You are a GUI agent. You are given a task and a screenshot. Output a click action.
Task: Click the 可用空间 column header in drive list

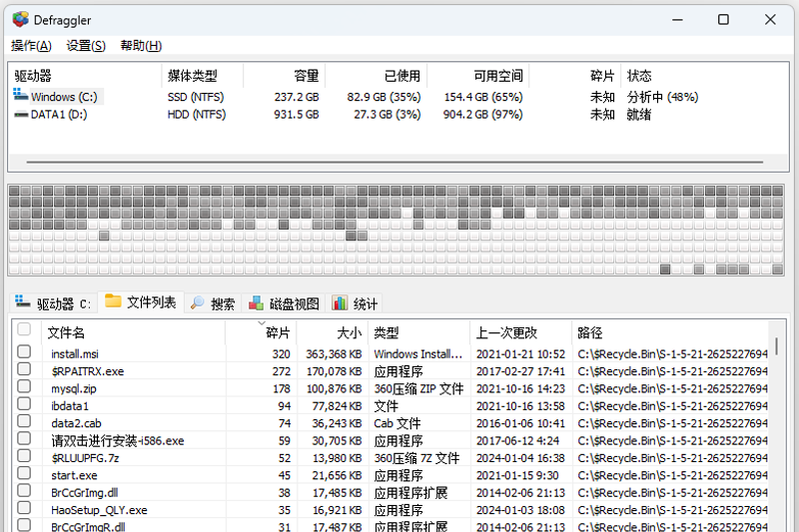(477, 76)
